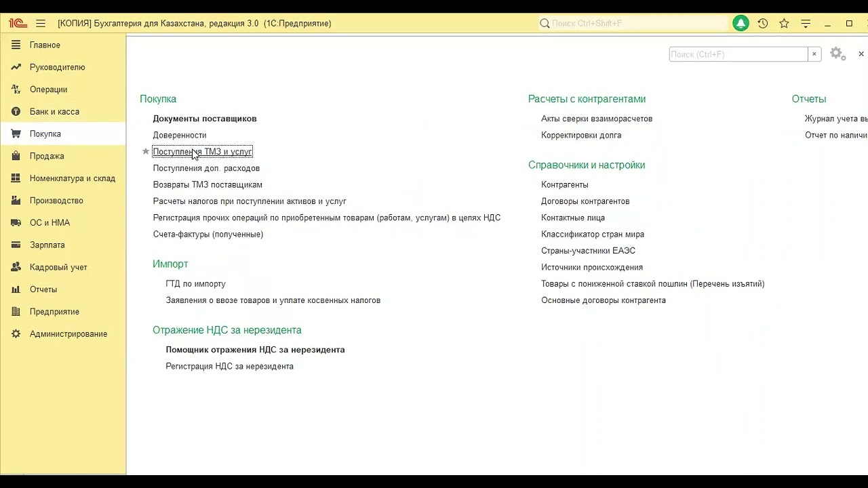Focus the section search field Ctrl+F
The height and width of the screenshot is (488, 868).
click(x=738, y=54)
